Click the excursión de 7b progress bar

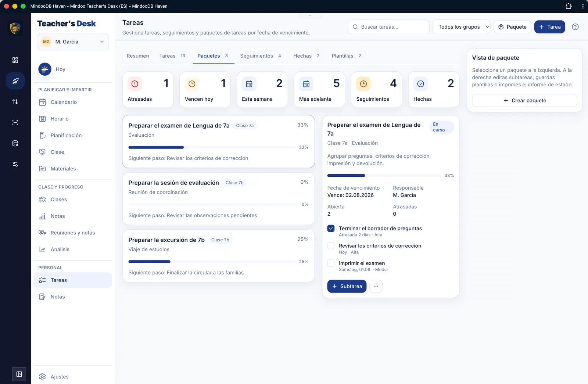click(x=212, y=262)
